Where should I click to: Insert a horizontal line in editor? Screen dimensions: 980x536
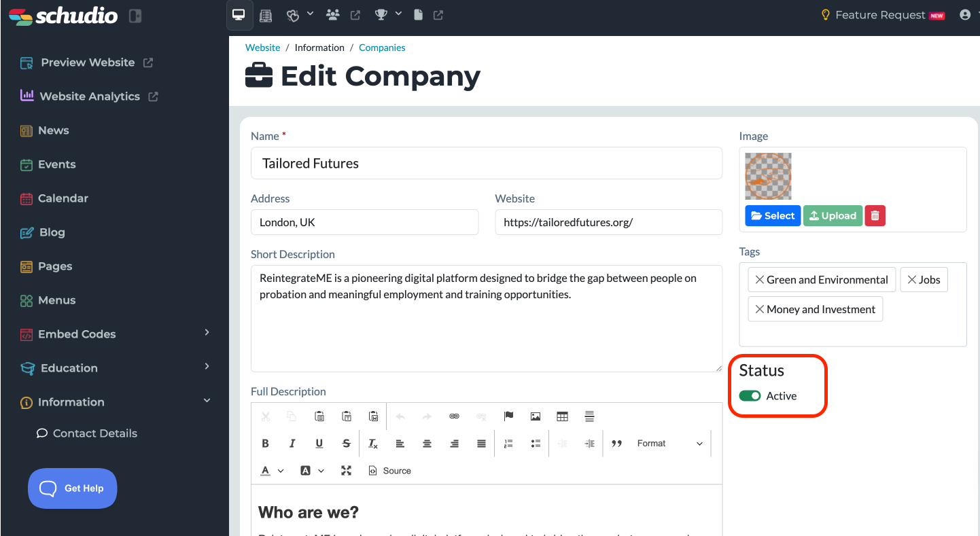[589, 416]
